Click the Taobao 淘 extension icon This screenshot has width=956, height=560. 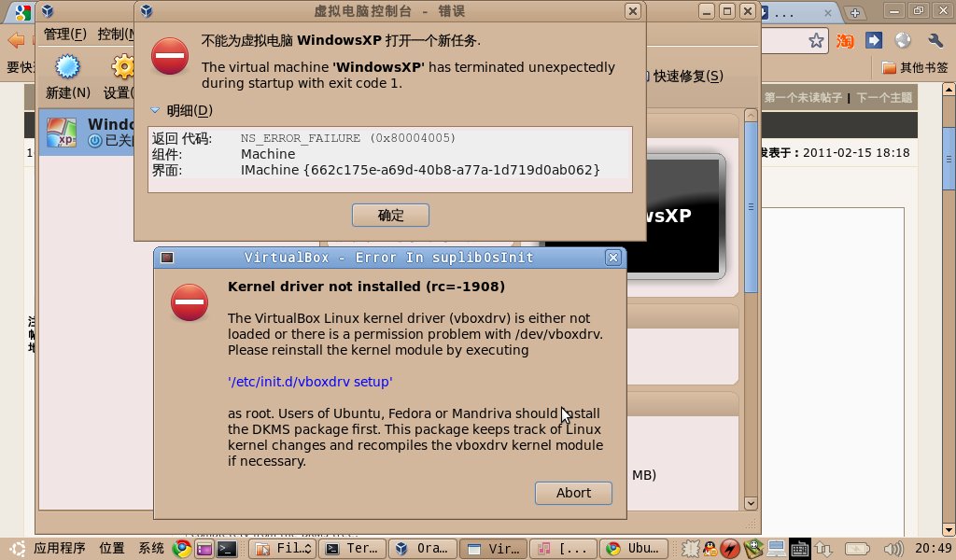(845, 41)
